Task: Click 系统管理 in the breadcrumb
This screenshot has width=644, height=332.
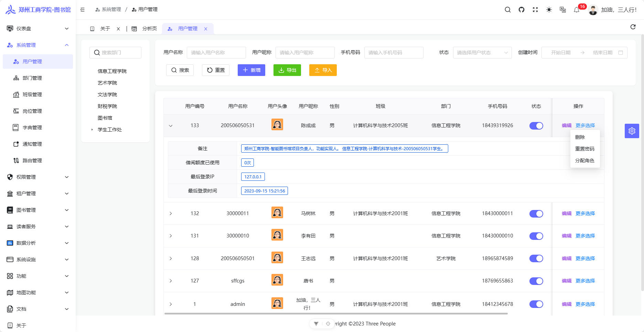Action: [108, 10]
